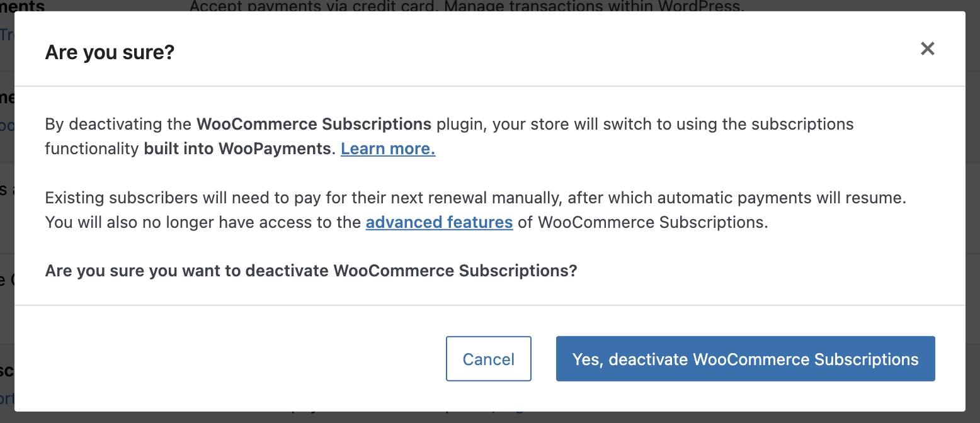980x423 pixels.
Task: Click the Cancel button
Action: pyautogui.click(x=489, y=359)
